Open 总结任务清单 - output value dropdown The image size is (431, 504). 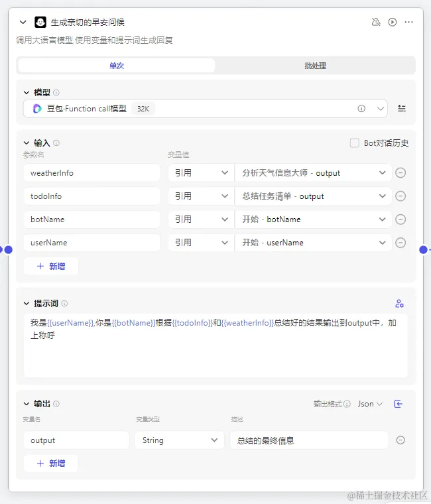[x=314, y=196]
